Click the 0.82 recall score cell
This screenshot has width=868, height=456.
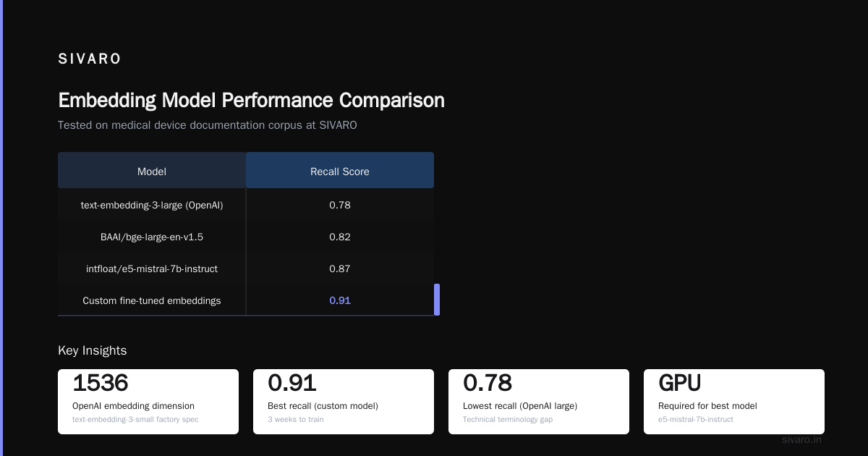pos(340,237)
